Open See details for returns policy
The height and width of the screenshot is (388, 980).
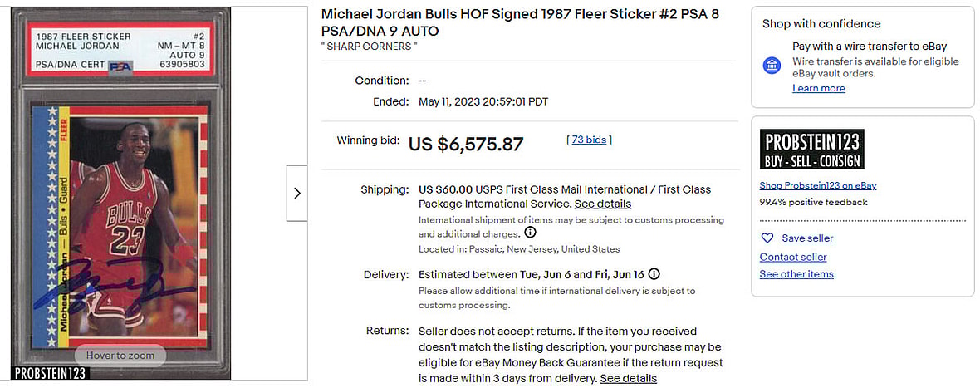[x=629, y=378]
